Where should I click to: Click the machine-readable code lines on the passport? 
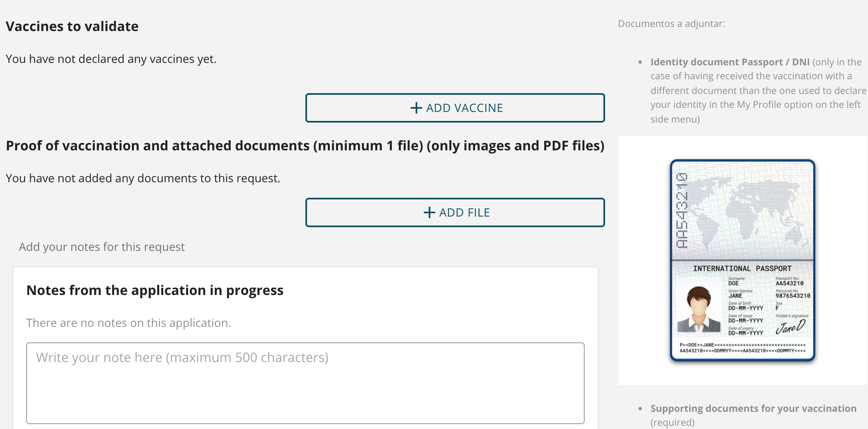coord(742,348)
